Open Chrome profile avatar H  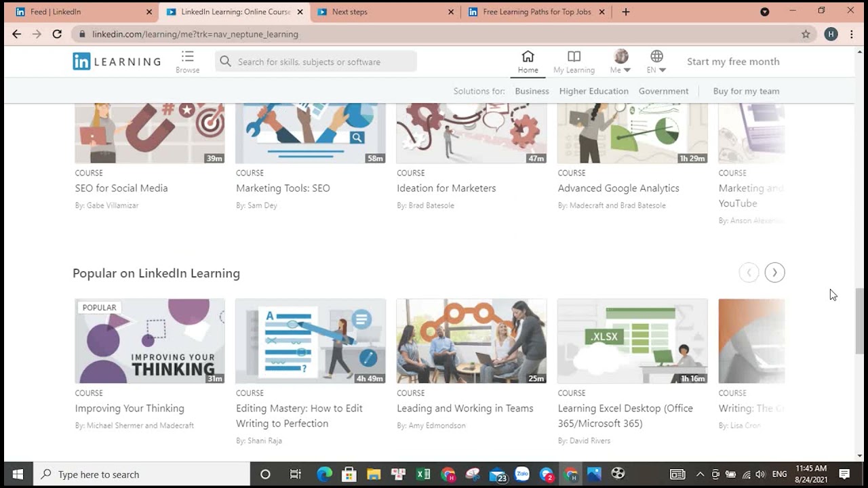(831, 34)
